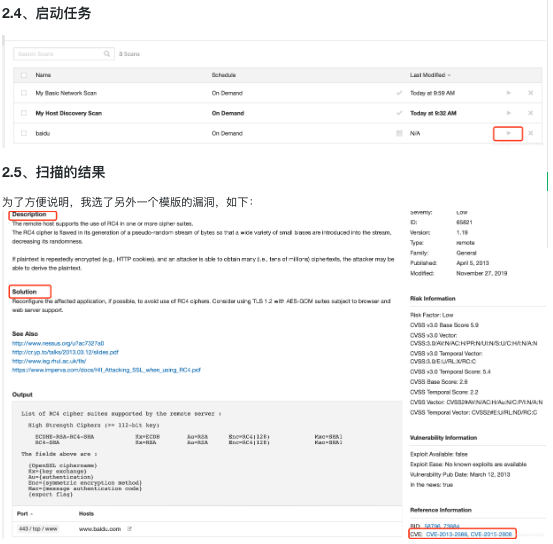Open CVE-2013-2566 reference link
Image resolution: width=553 pixels, height=544 pixels.
446,534
